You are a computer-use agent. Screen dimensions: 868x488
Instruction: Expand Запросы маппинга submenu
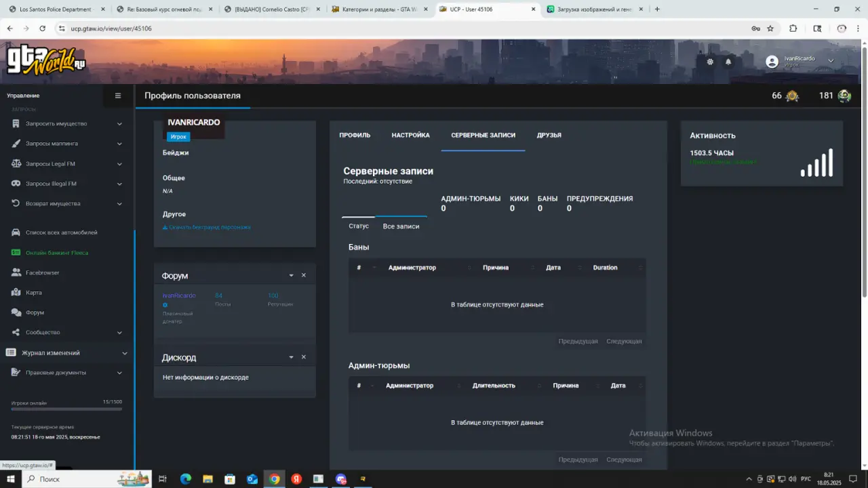pos(119,144)
